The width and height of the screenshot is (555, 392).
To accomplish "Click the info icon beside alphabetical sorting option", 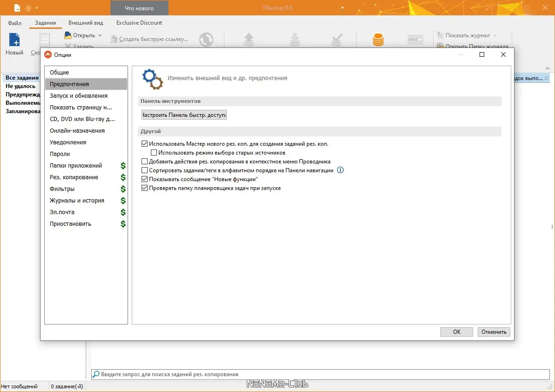I will click(x=340, y=170).
